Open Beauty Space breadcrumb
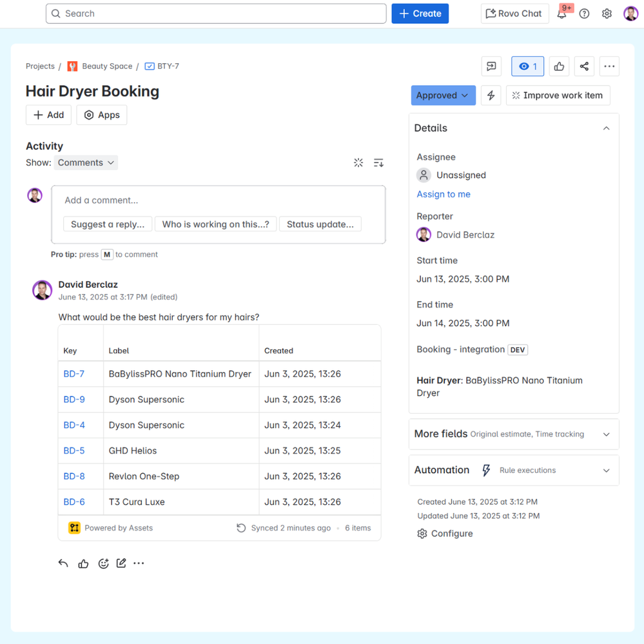 pyautogui.click(x=107, y=66)
